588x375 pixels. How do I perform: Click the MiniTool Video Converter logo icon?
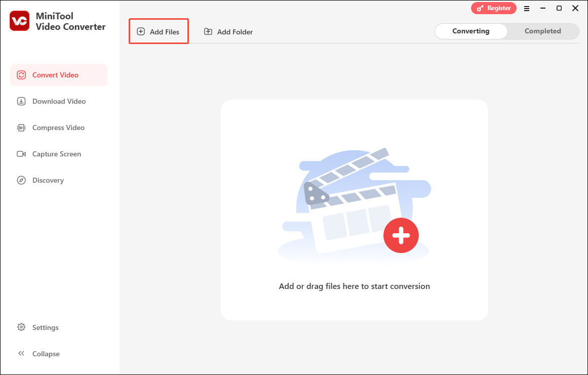click(x=20, y=21)
